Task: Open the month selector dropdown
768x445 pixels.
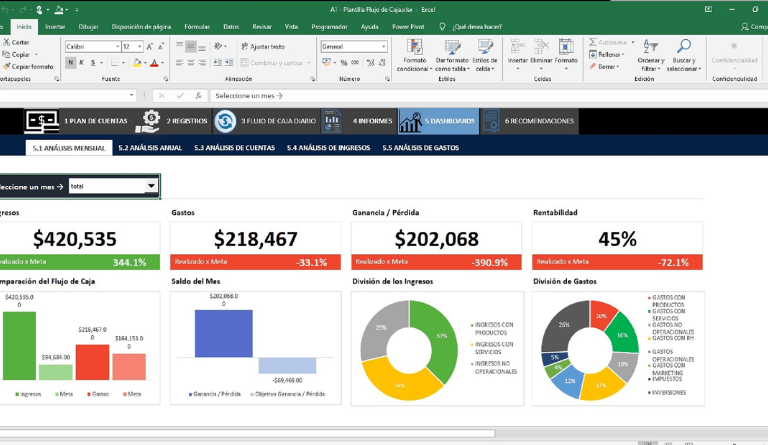Action: pos(151,186)
